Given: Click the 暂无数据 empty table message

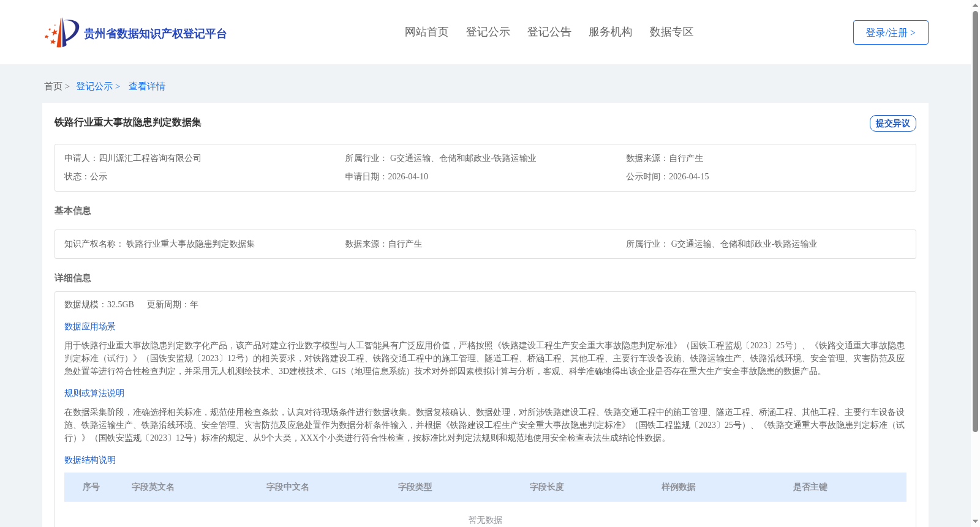Looking at the screenshot, I should pos(485,520).
